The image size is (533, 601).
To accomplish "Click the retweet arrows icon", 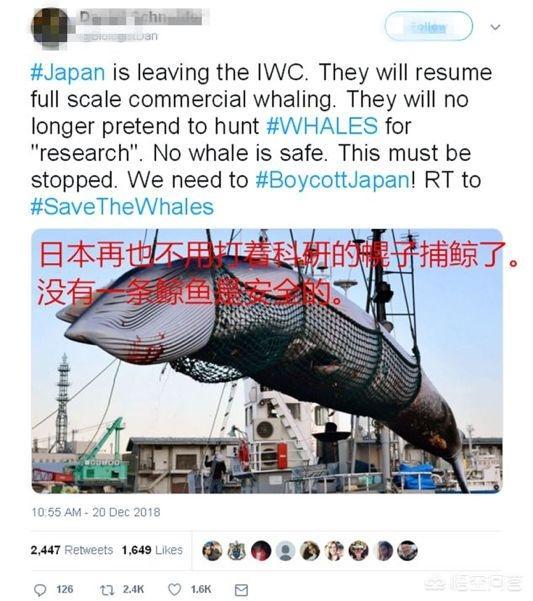I will click(x=107, y=590).
